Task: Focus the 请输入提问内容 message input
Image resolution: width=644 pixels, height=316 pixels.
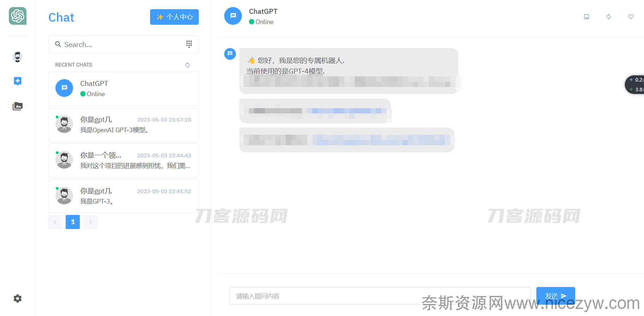Action: [380, 296]
